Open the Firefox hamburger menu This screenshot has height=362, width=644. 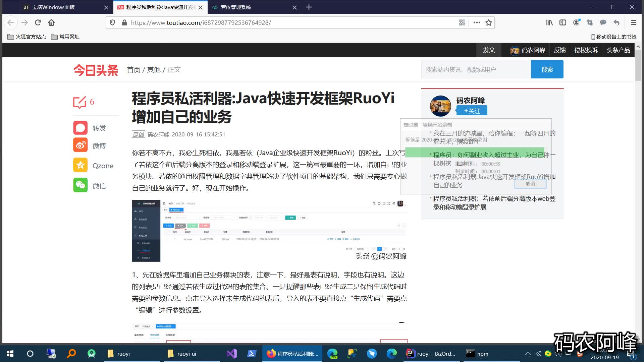pos(633,22)
